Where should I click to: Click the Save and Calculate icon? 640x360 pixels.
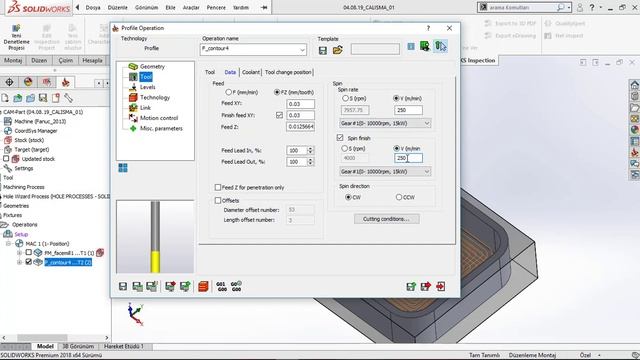(x=138, y=287)
